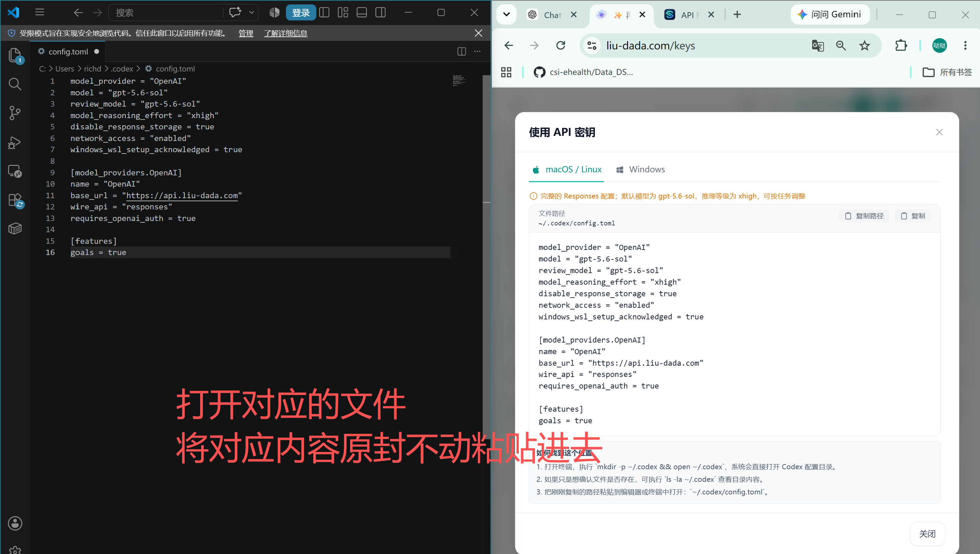Open Source Control view in VS Code
Viewport: 980px width, 554px height.
coord(15,113)
